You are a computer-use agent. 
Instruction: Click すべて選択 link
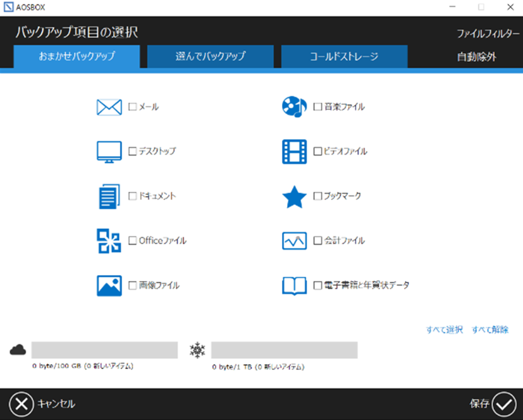pos(445,330)
